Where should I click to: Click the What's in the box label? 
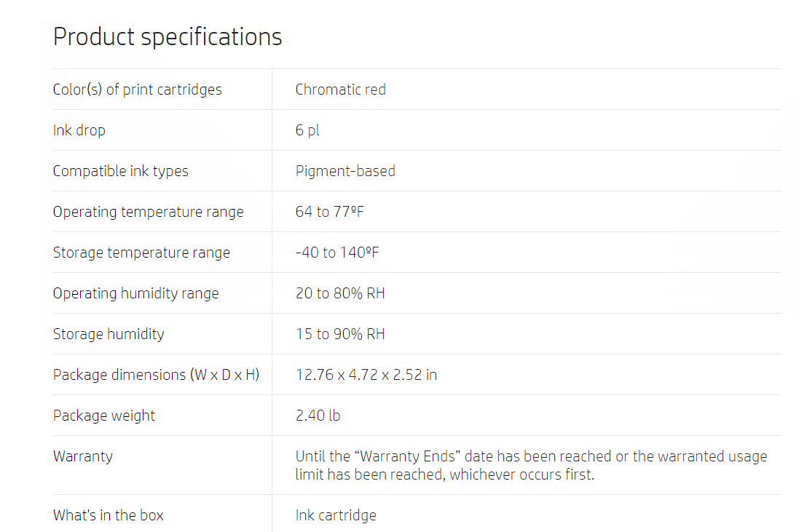(x=109, y=515)
